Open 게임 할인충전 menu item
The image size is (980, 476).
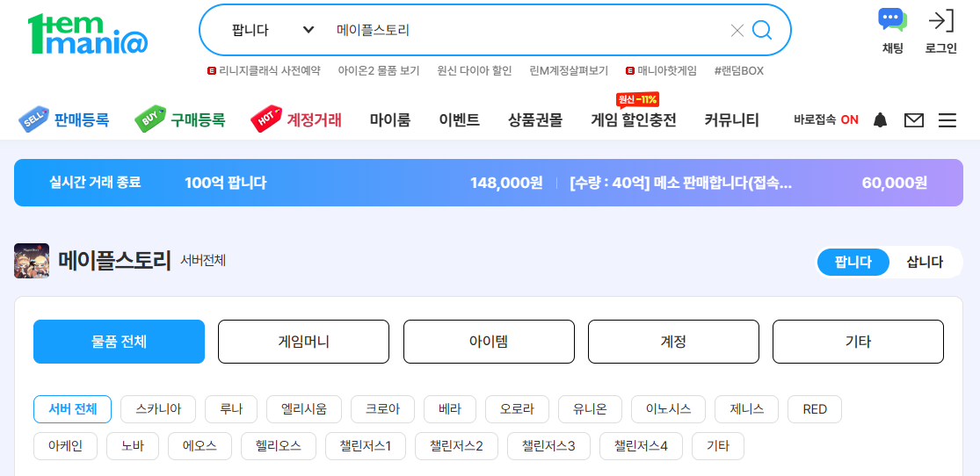[x=634, y=120]
